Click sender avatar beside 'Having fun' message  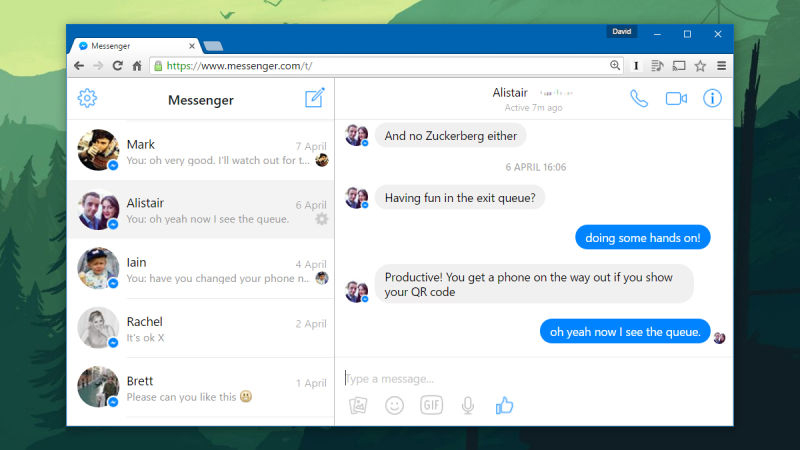click(x=357, y=198)
